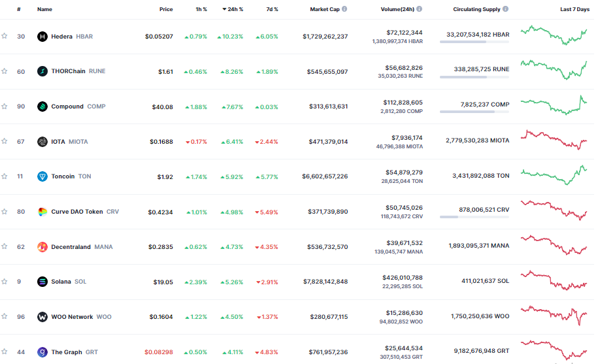Click Solana market cap $7,828,142,848
Screen dimensions: 598x364
[325, 282]
